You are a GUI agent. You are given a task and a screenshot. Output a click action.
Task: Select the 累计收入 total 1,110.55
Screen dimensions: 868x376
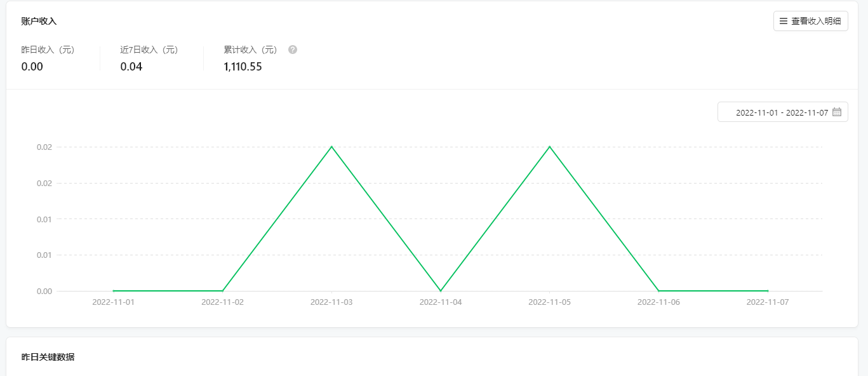243,67
